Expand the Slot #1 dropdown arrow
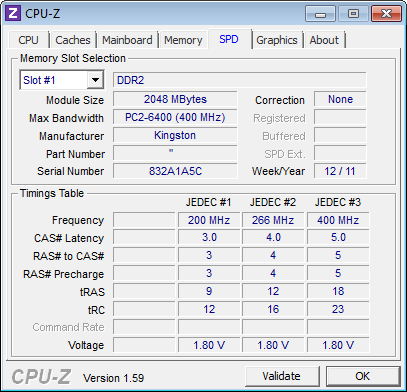Screen dimensions: 407x392 (95, 80)
